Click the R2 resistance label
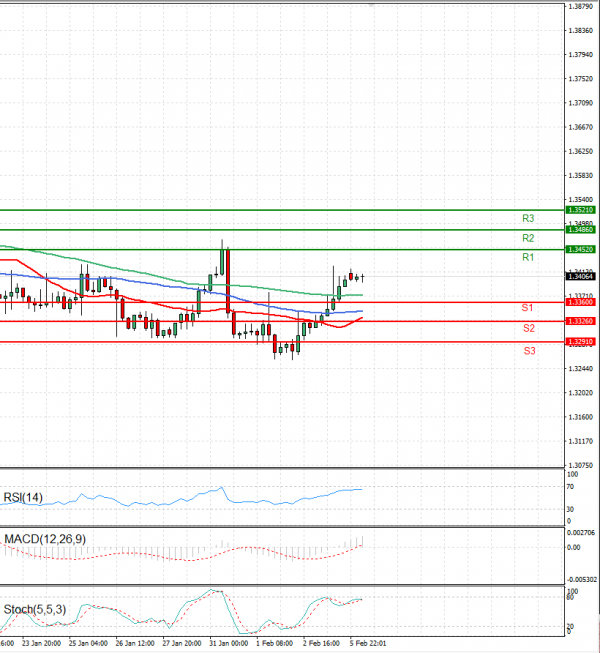The height and width of the screenshot is (653, 600). (x=528, y=238)
